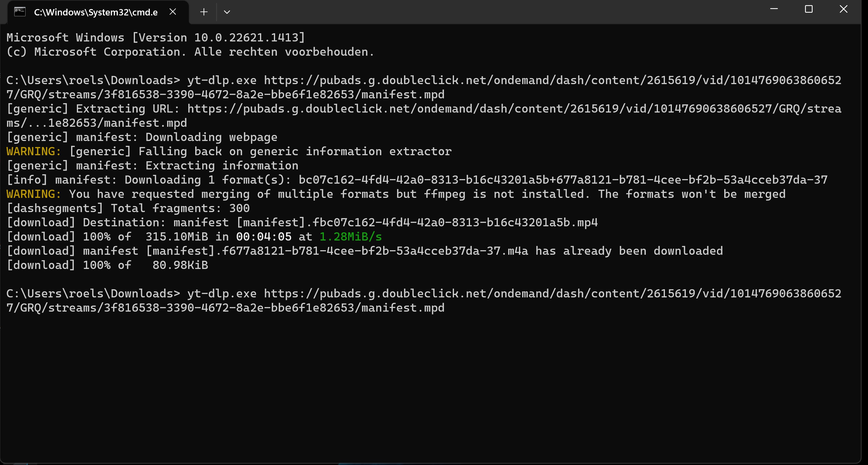
Task: Click the yellow WARNING about generic extractor
Action: tap(33, 152)
